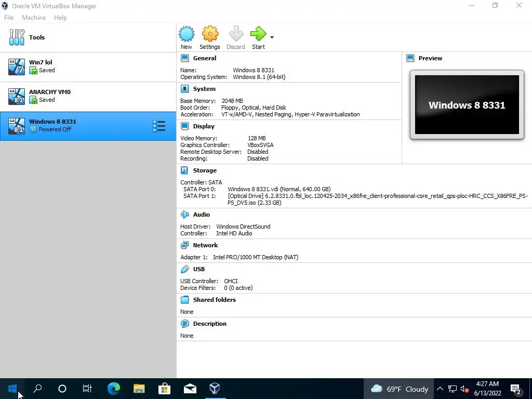Click Graphics Controller value VBoxSVGA
The height and width of the screenshot is (399, 532).
261,145
